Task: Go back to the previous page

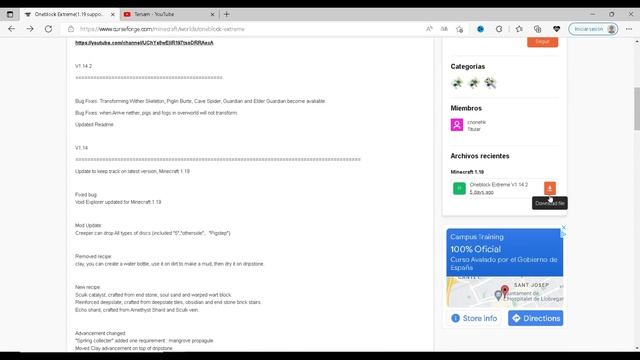Action: (11, 29)
